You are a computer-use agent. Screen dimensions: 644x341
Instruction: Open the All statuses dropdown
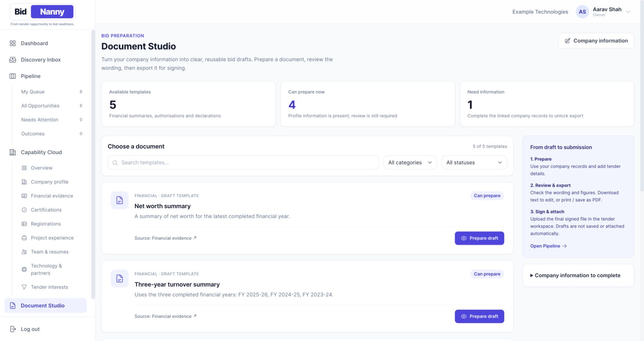[474, 162]
